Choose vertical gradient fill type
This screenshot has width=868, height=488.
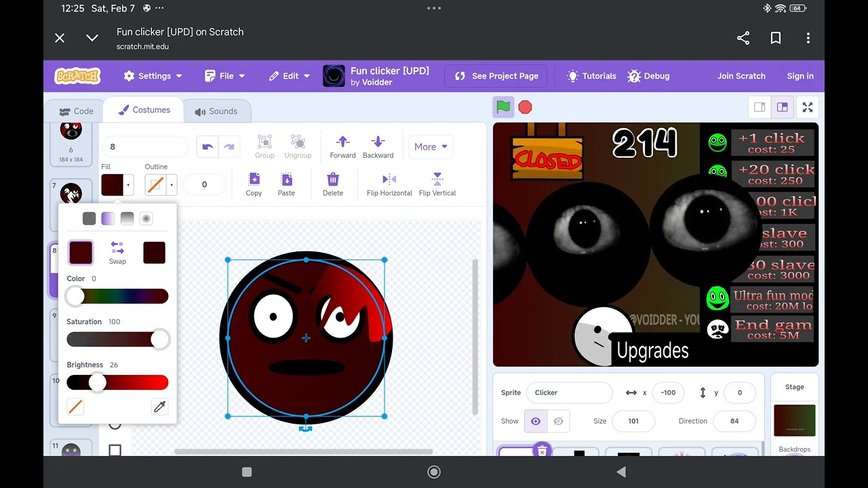click(127, 218)
